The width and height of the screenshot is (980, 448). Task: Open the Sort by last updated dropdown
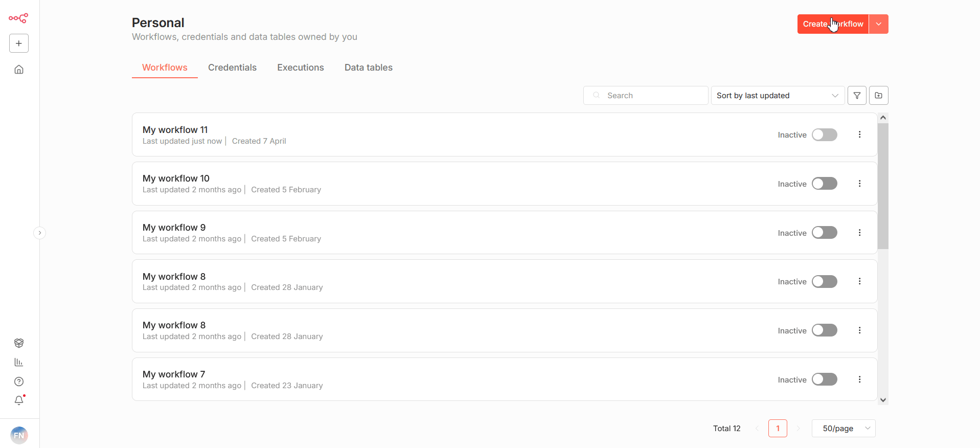point(778,96)
